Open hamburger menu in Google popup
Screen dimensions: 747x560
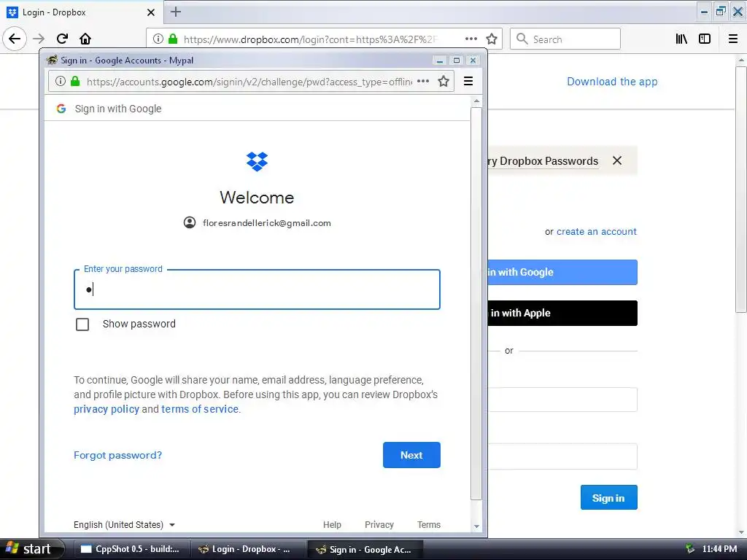tap(468, 82)
